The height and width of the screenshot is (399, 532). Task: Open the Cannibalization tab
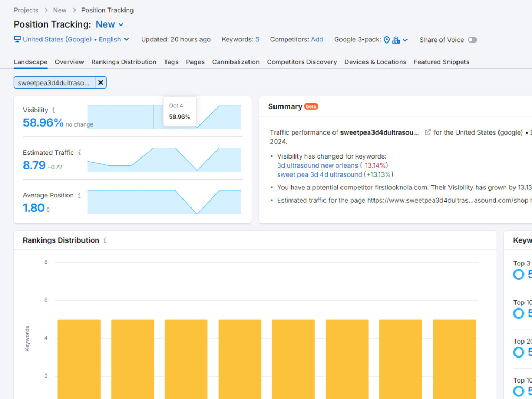coord(236,62)
